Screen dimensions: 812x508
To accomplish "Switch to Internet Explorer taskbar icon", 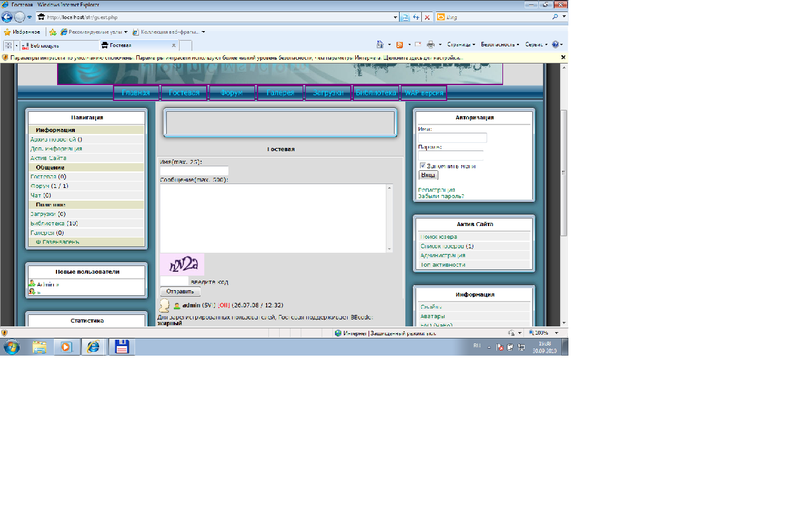I will [x=93, y=347].
